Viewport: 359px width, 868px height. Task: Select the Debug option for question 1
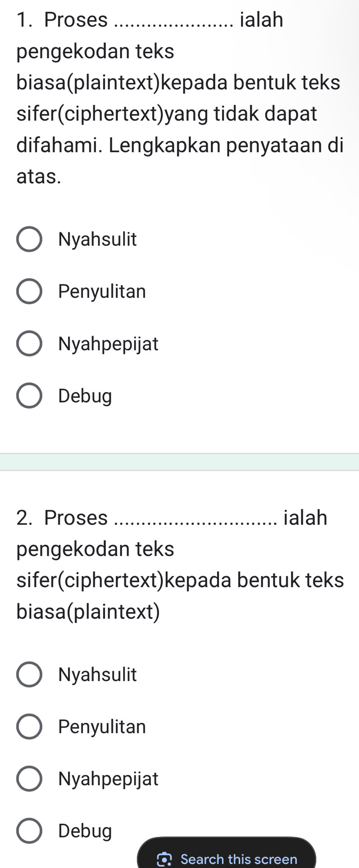click(x=29, y=396)
